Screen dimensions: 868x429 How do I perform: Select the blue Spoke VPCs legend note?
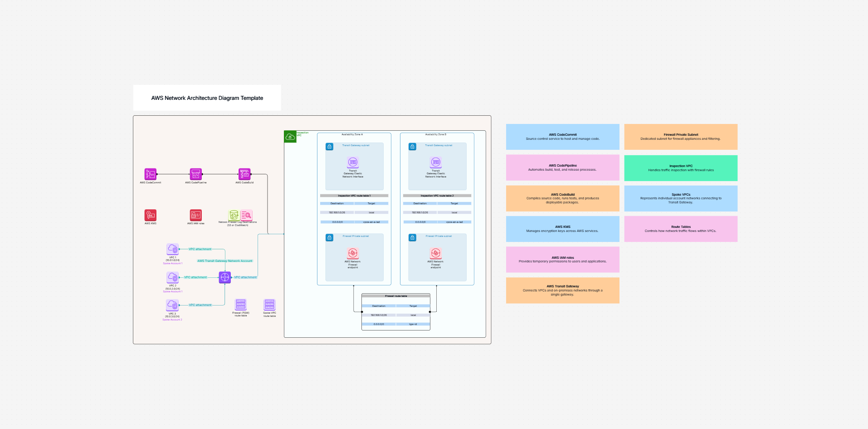681,198
